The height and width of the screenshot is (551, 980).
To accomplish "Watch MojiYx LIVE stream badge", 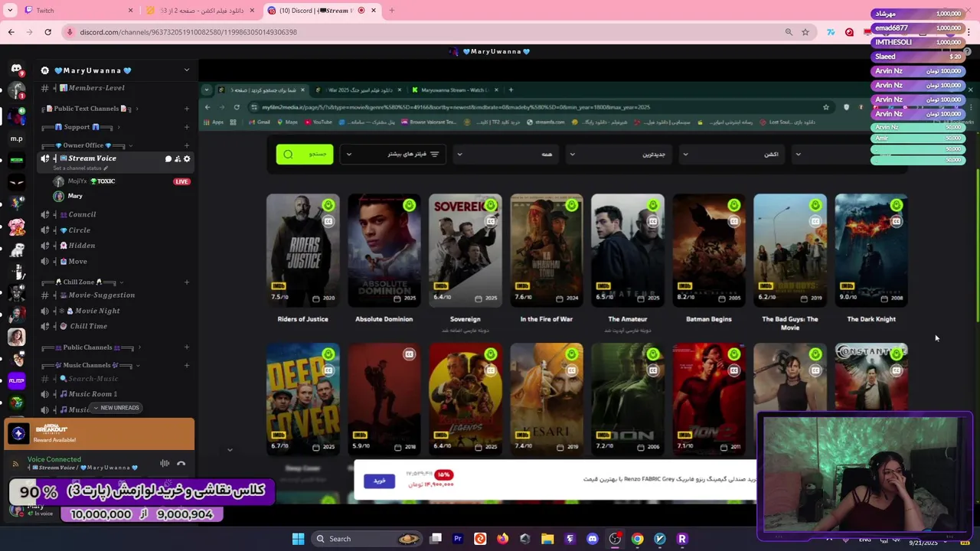I will (181, 181).
